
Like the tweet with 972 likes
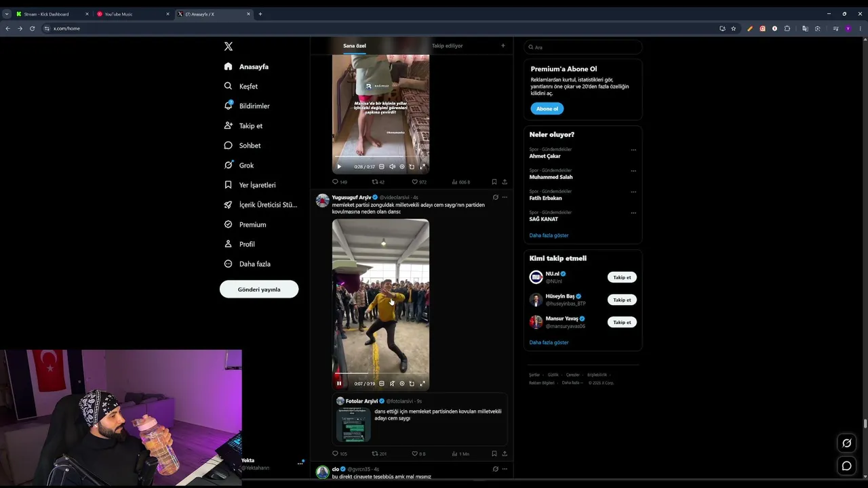419,182
